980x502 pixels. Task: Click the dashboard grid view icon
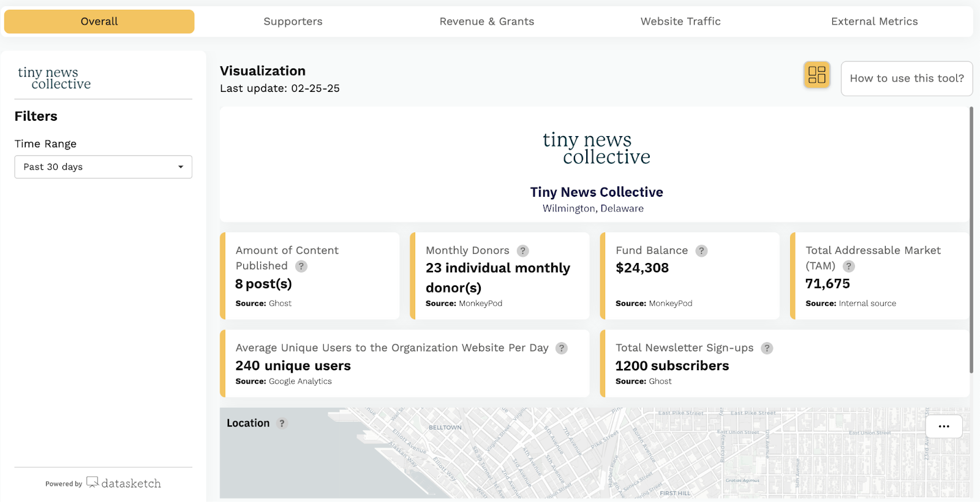[817, 75]
